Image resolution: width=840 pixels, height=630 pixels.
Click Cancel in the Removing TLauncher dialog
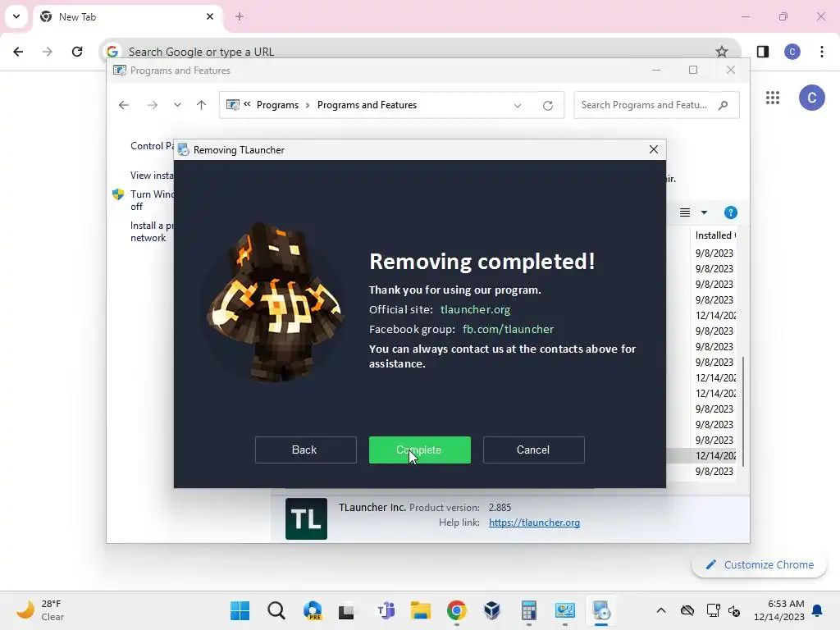click(533, 450)
